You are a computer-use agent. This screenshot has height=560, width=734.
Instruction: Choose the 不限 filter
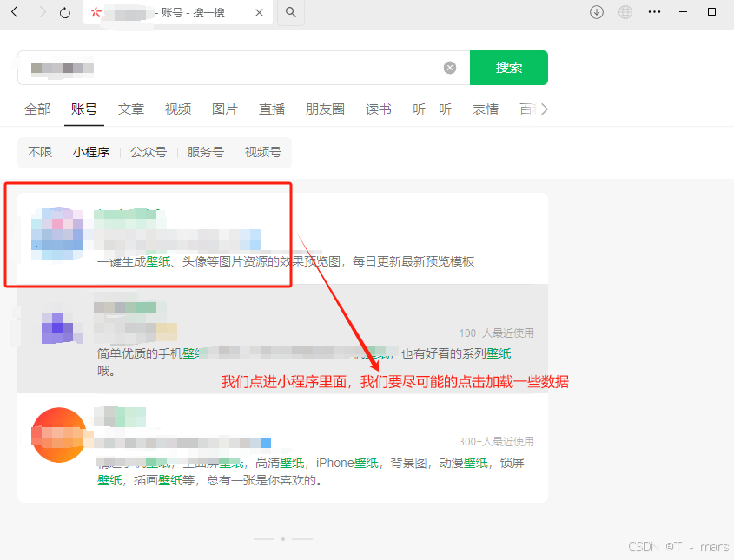point(40,152)
